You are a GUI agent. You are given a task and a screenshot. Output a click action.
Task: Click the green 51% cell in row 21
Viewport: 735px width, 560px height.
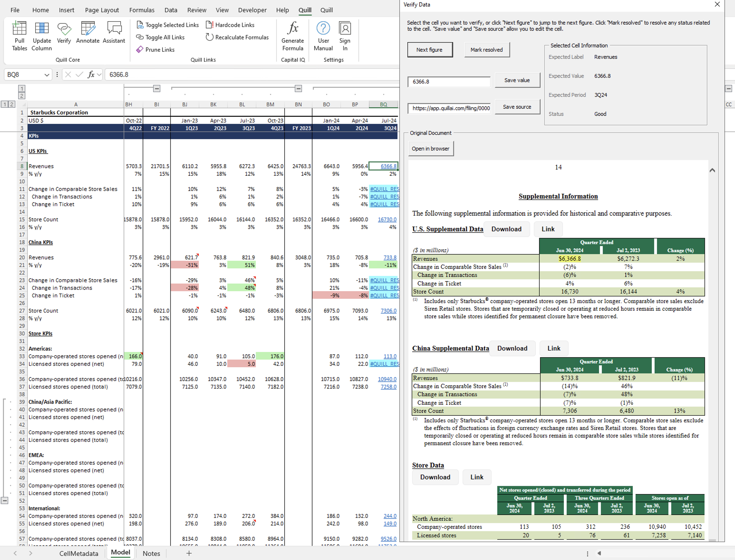(x=242, y=265)
